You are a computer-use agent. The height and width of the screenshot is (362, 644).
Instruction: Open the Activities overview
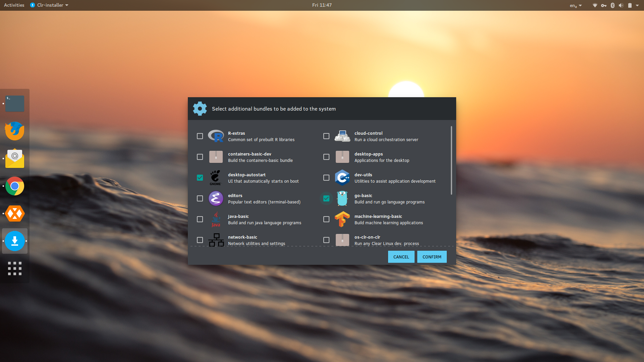tap(14, 5)
